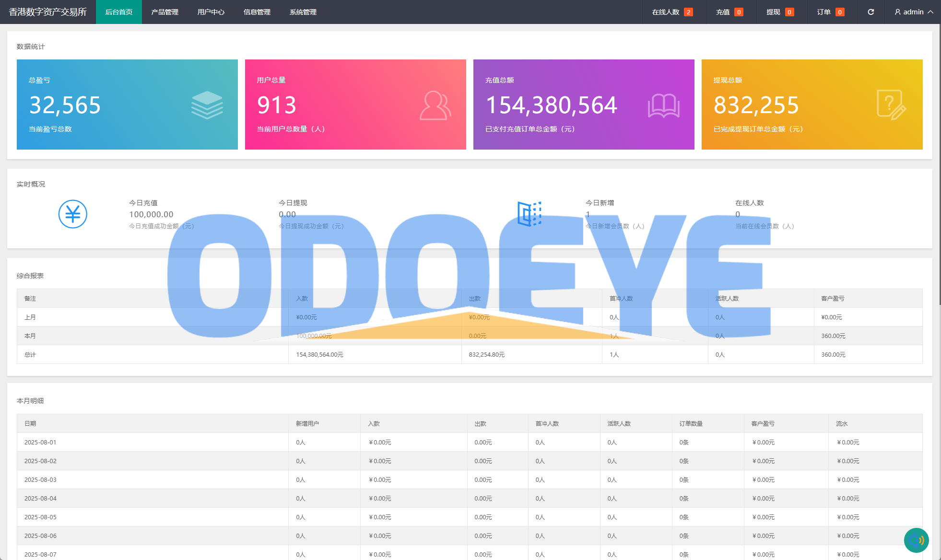Click the users icon on 用户总量 card
Viewport: 941px width, 560px height.
pos(435,105)
